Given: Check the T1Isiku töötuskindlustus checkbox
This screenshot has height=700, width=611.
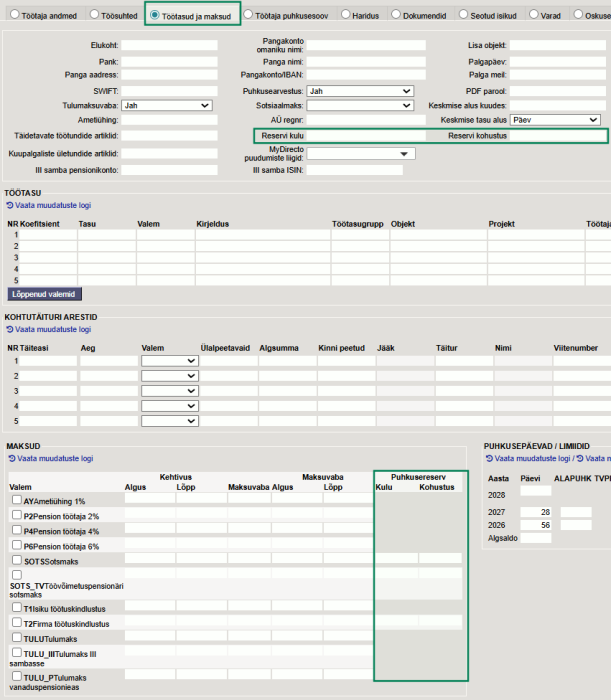Looking at the screenshot, I should pyautogui.click(x=17, y=607).
